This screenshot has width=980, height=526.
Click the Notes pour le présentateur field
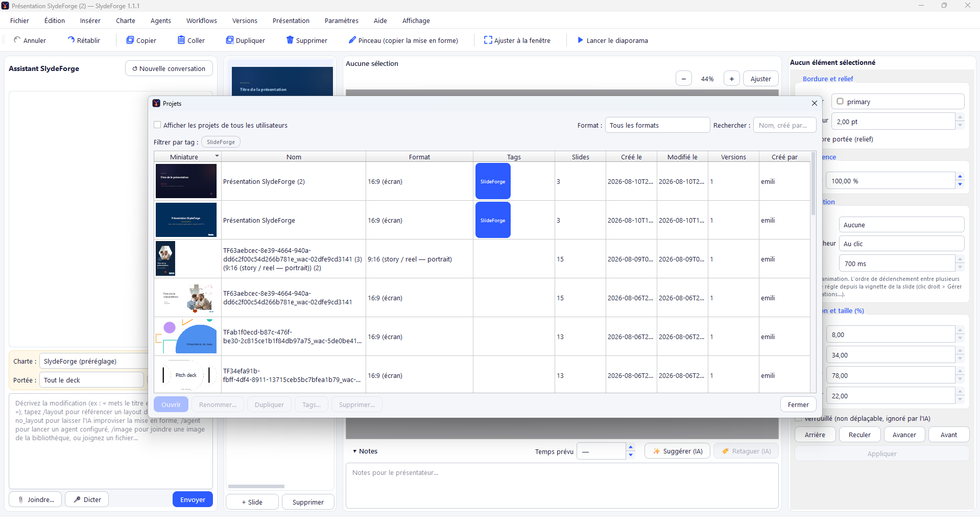[562, 485]
